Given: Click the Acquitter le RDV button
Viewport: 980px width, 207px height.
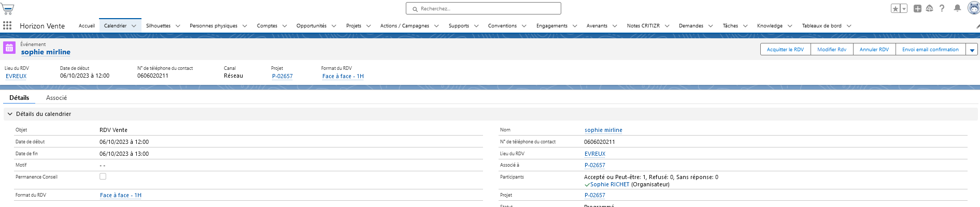Looking at the screenshot, I should pos(785,50).
